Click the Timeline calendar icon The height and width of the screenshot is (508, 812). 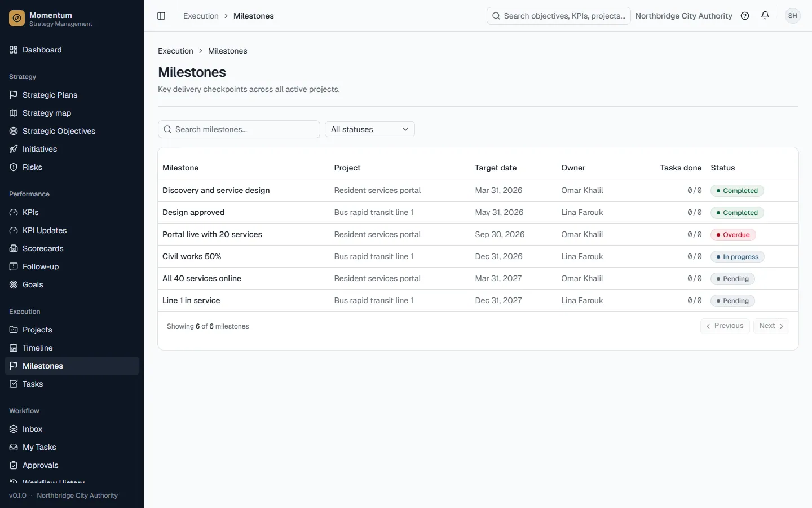click(14, 348)
